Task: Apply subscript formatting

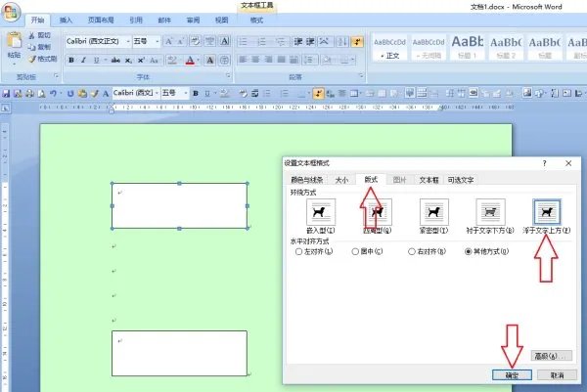Action: point(128,60)
